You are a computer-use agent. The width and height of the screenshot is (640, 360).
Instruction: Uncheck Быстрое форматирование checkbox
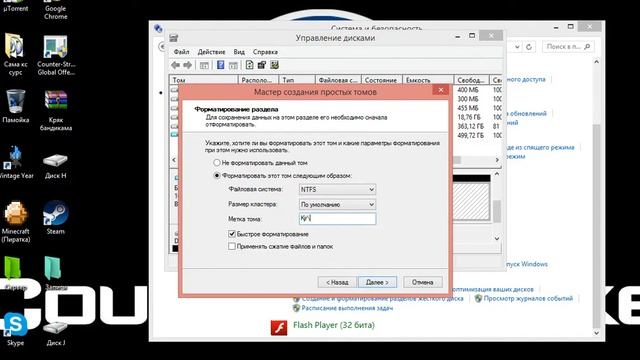232,234
